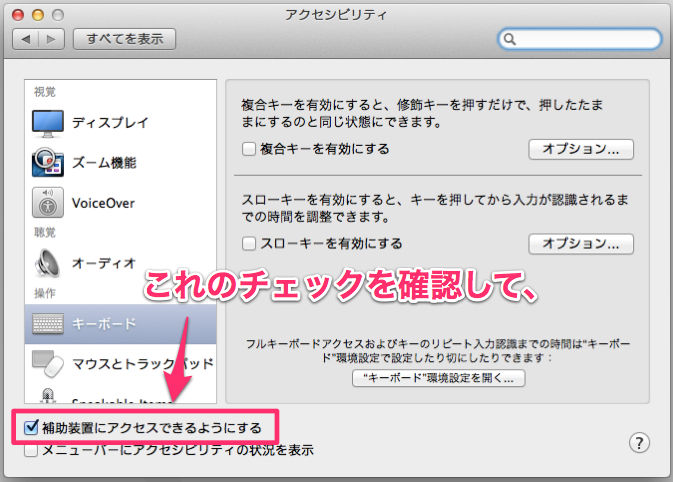Image resolution: width=673 pixels, height=482 pixels.
Task: Select ディスプレイ in the sidebar list
Action: [121, 123]
